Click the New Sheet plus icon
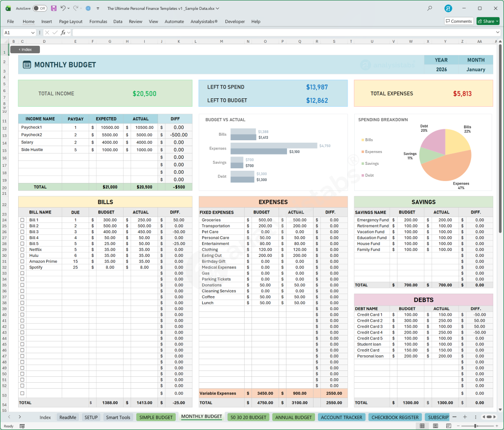Viewport: 504px width, 430px height. tap(465, 417)
